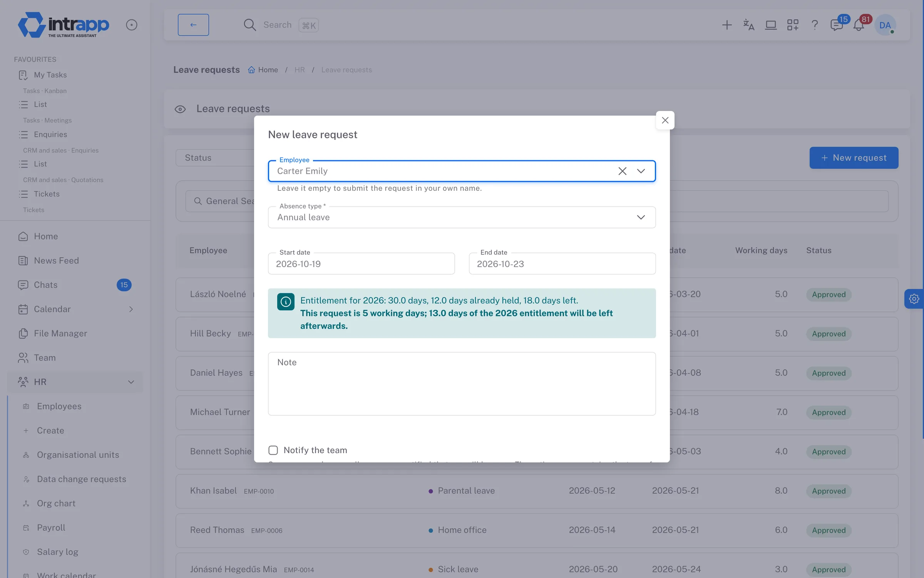924x578 pixels.
Task: Click the sidebar collapse circle icon next to logo
Action: 132,25
